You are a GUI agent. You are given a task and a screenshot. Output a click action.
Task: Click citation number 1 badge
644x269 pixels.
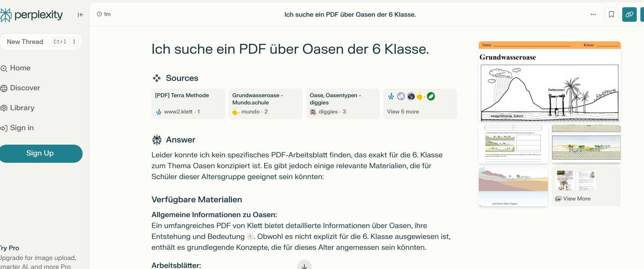(250, 237)
